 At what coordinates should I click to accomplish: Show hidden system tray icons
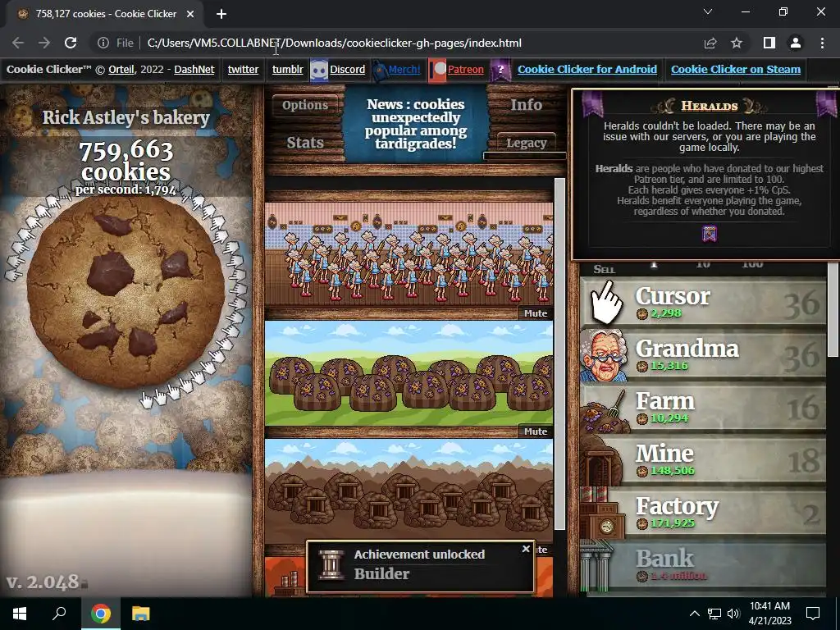pyautogui.click(x=694, y=614)
